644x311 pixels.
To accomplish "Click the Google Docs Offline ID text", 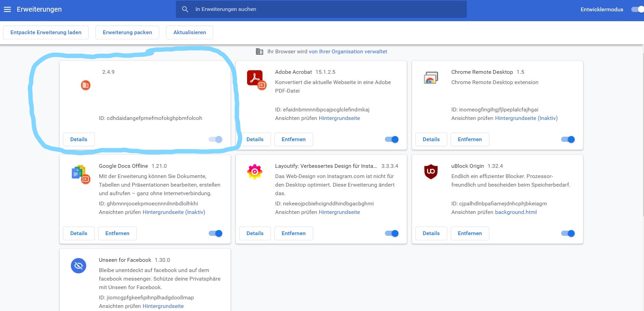I will [x=149, y=204].
